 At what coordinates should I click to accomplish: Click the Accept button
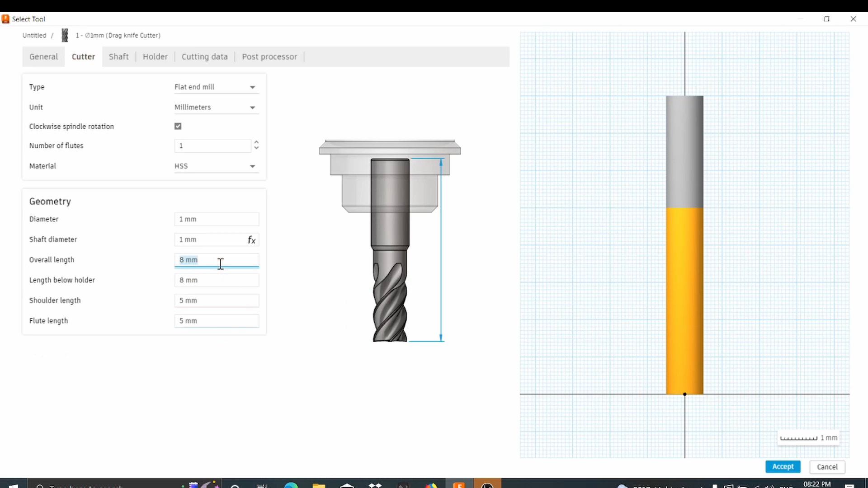783,467
